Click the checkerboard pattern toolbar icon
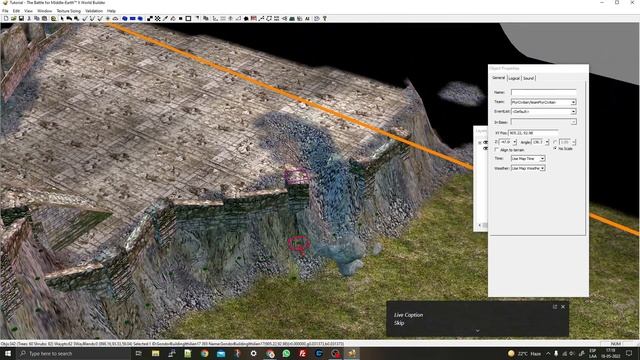This screenshot has height=360, width=640. point(158,18)
